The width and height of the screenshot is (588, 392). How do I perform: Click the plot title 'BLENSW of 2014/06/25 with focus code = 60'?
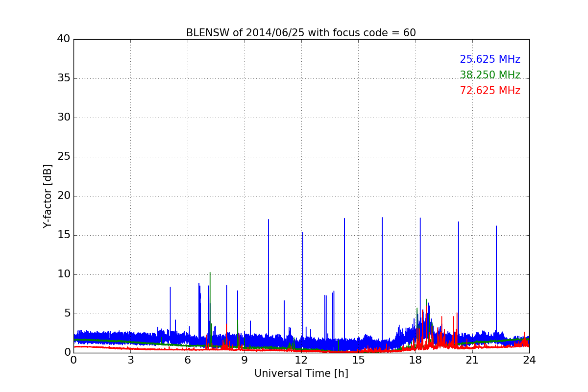pos(301,33)
